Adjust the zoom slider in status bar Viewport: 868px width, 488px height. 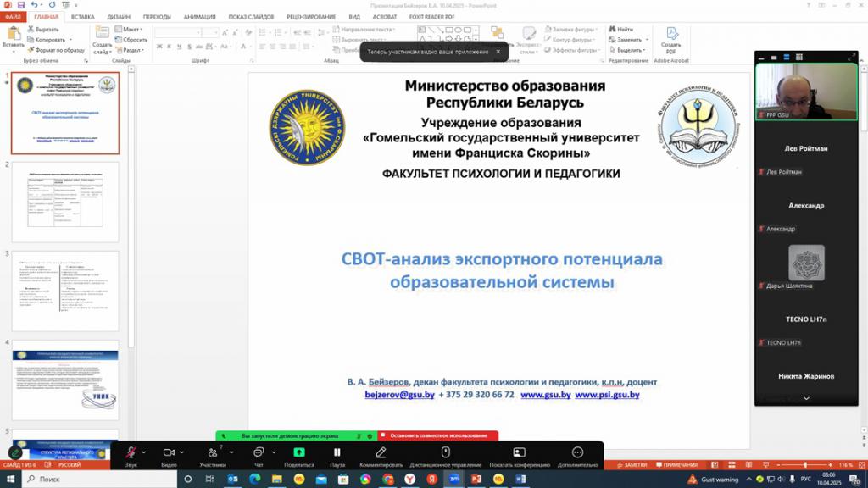pyautogui.click(x=804, y=465)
